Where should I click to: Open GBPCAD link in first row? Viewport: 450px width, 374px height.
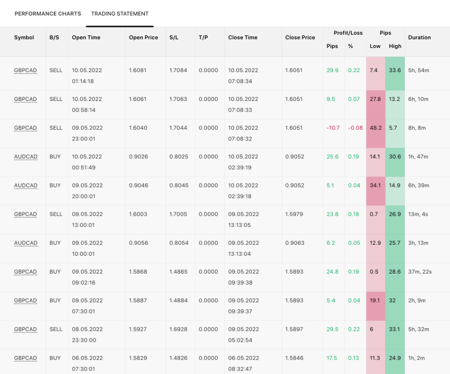25,70
